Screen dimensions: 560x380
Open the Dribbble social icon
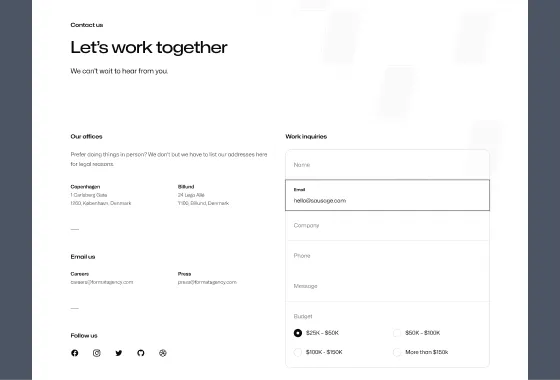(x=162, y=353)
